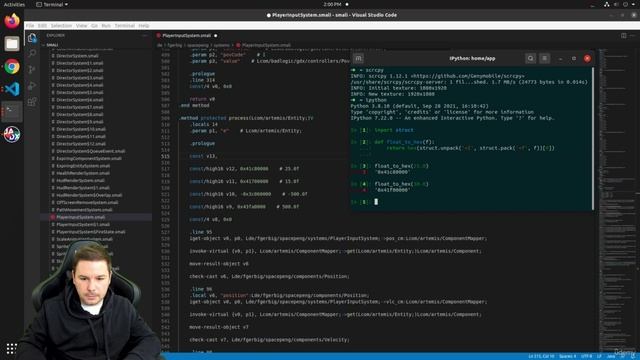Open the notifications bell in status bar
640x360 pixels.
click(633, 356)
